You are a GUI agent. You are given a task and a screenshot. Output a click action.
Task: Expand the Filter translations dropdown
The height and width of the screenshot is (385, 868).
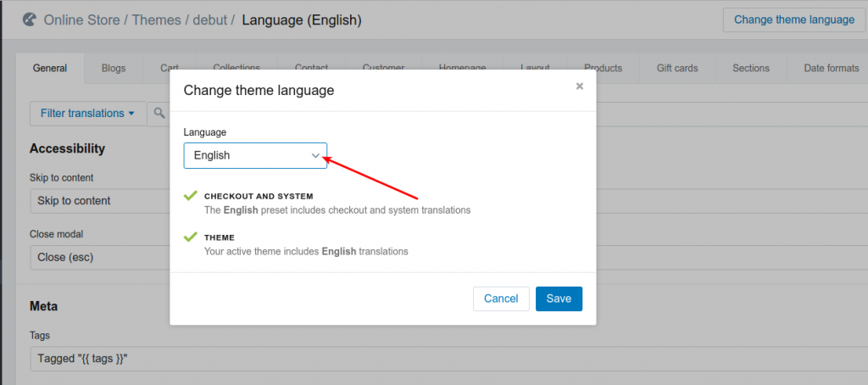[87, 114]
